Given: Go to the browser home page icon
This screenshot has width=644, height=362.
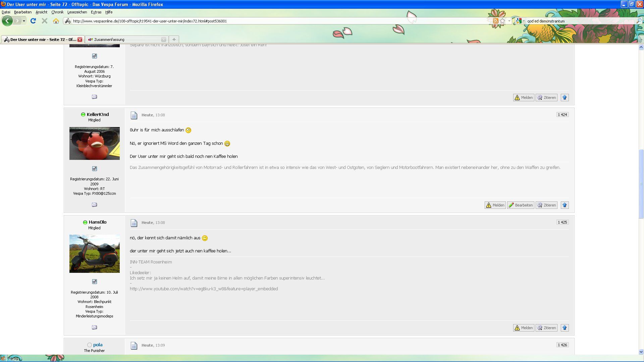Looking at the screenshot, I should click(x=56, y=21).
